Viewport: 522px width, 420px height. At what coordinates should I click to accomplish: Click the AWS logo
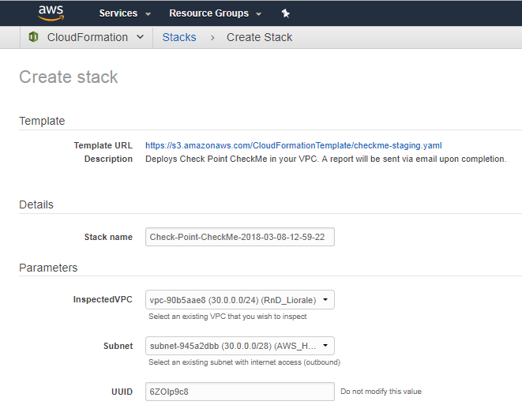tap(51, 13)
